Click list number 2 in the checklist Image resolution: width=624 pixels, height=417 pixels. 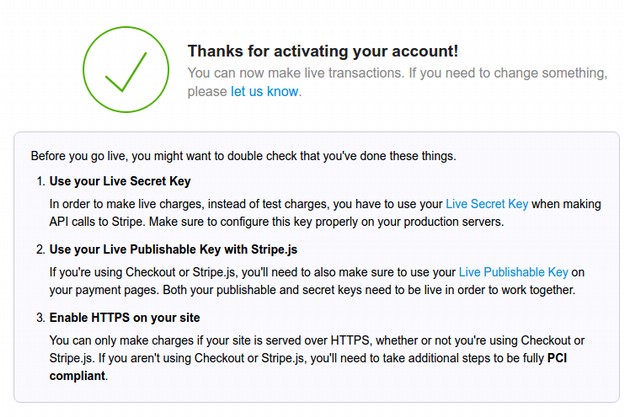point(40,250)
